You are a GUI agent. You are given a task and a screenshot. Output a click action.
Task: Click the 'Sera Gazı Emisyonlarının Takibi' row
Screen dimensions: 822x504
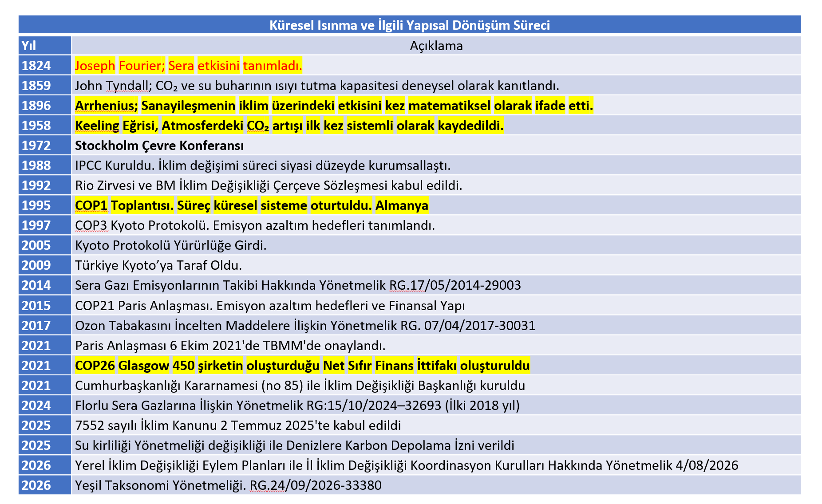pos(436,285)
